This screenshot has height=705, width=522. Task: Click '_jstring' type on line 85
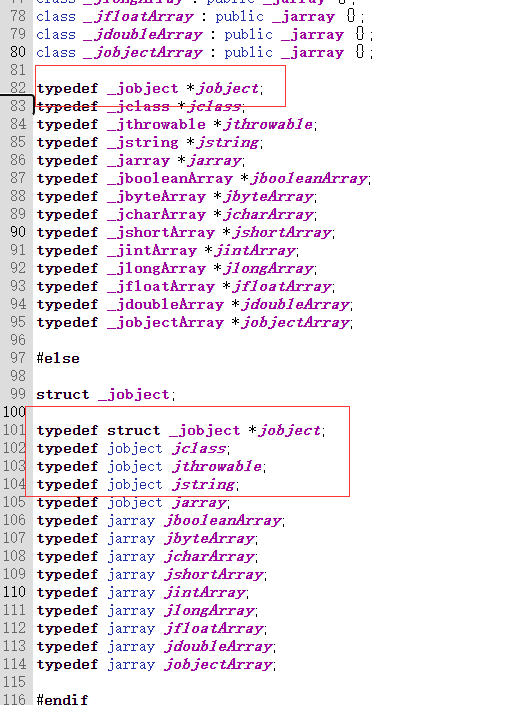pyautogui.click(x=143, y=143)
